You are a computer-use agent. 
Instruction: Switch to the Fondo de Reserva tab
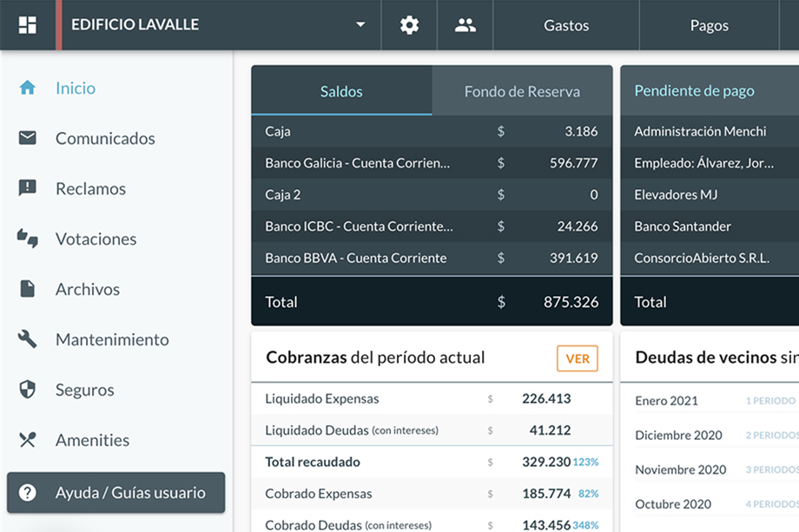click(x=521, y=90)
